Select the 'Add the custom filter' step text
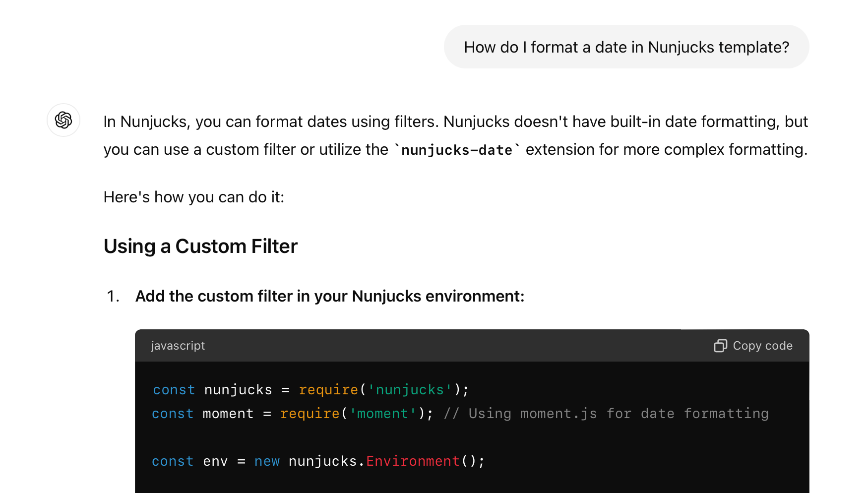 pyautogui.click(x=329, y=296)
